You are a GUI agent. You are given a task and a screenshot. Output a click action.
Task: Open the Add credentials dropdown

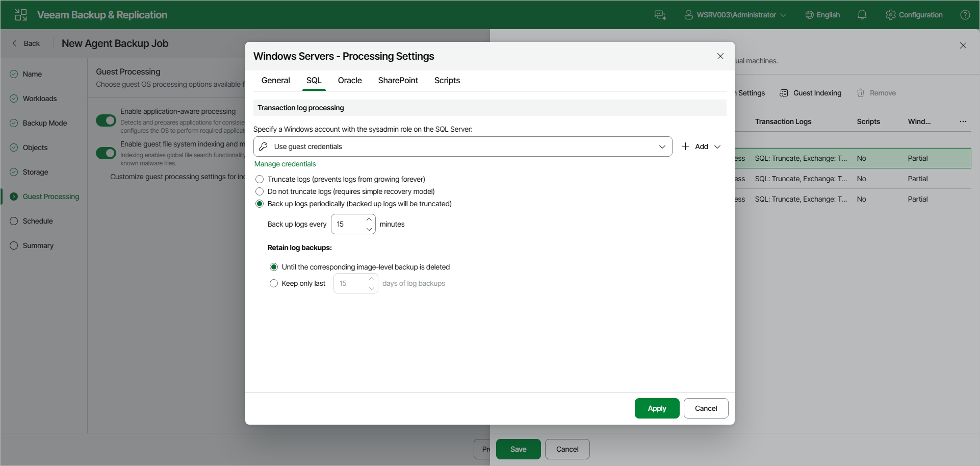tap(702, 146)
